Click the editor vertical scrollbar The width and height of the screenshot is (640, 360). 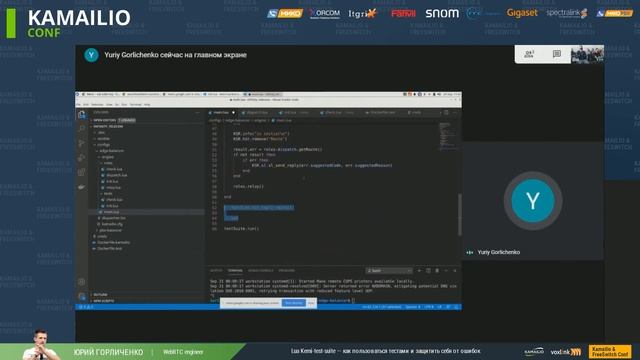tap(460, 214)
